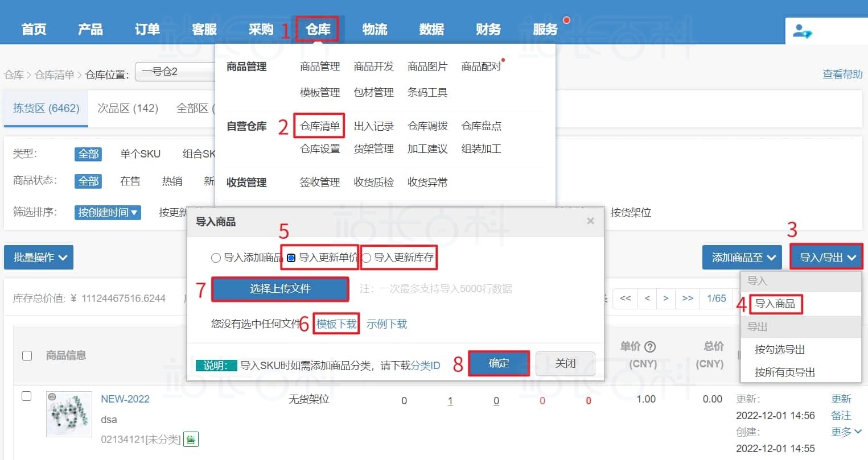Open the 查看帮助 help link
Image resolution: width=868 pixels, height=460 pixels.
(x=842, y=74)
